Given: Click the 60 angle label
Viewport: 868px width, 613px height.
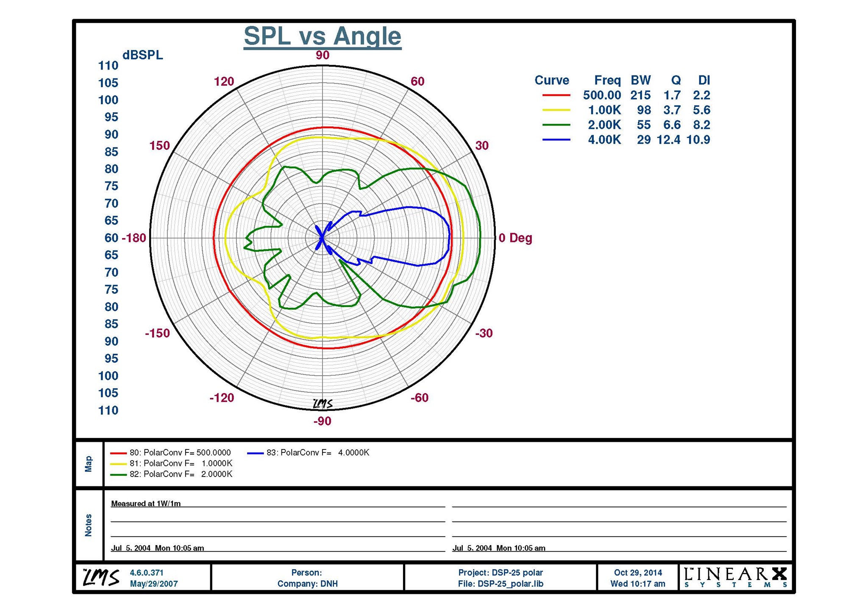Looking at the screenshot, I should click(417, 81).
